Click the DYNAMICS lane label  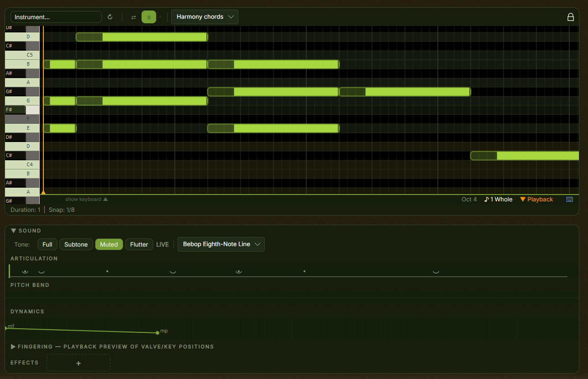point(27,311)
